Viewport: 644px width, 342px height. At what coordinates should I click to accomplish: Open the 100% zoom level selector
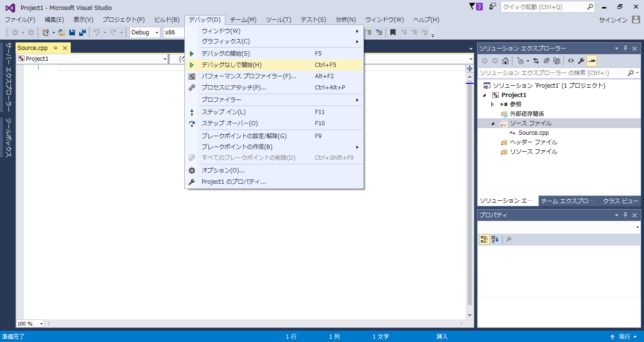pyautogui.click(x=30, y=324)
